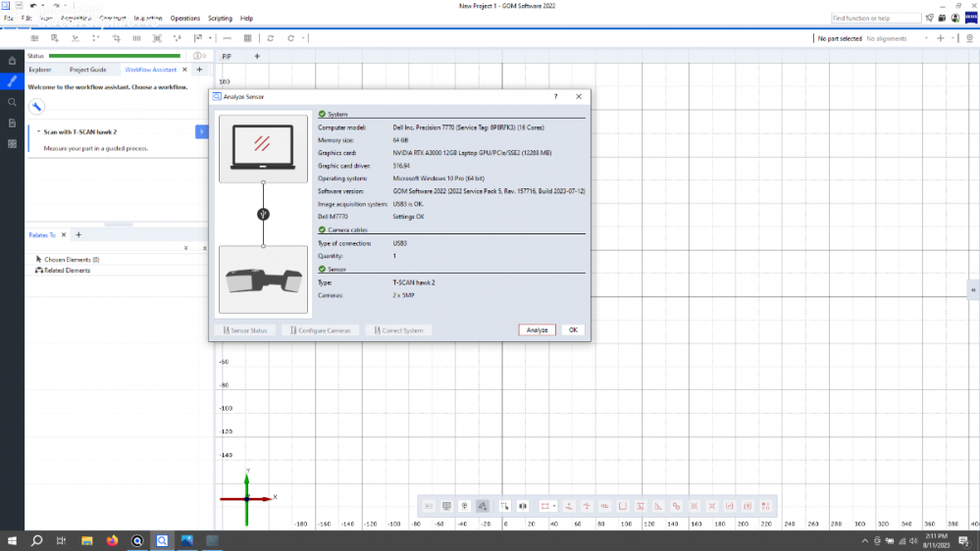Open the dropdown arrow next to plus icon
Screen dimensions: 980x551
(x=953, y=38)
